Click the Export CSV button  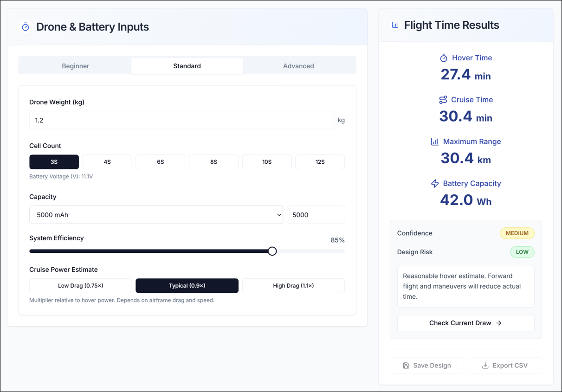tap(505, 366)
